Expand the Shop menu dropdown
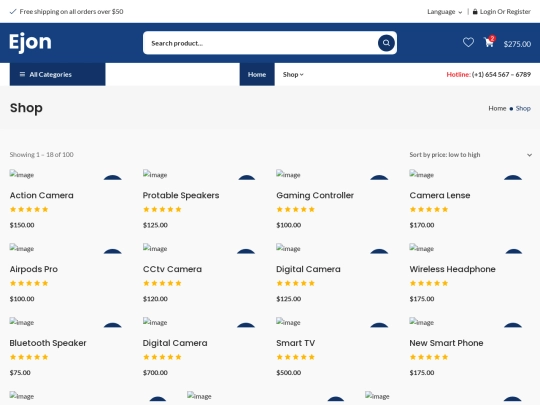 pos(293,74)
